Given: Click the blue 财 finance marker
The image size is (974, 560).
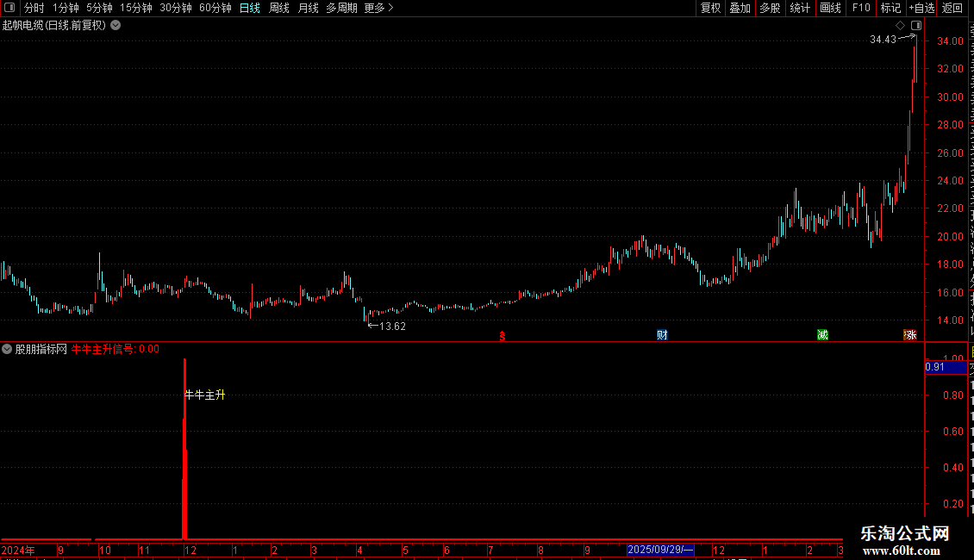Looking at the screenshot, I should click(x=662, y=335).
